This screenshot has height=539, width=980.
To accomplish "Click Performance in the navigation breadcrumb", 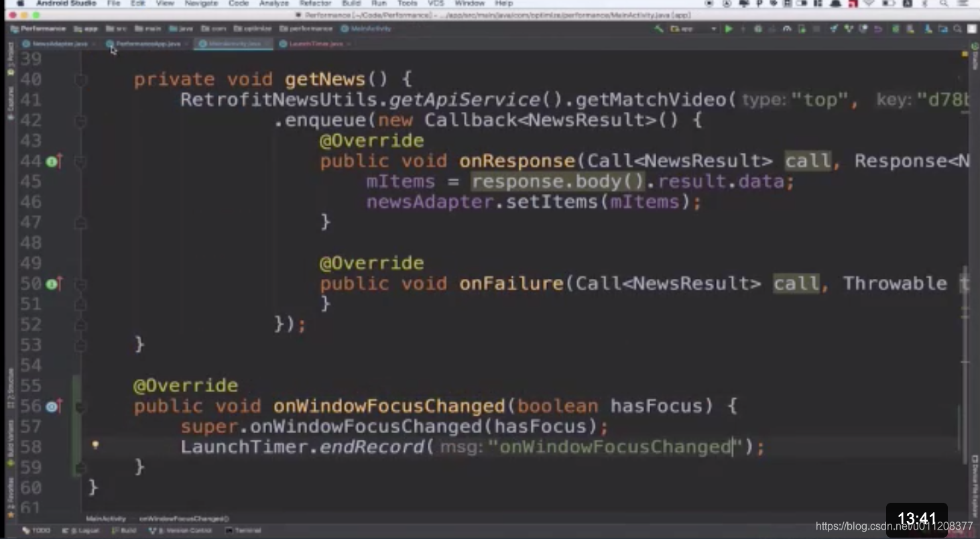I will [38, 29].
